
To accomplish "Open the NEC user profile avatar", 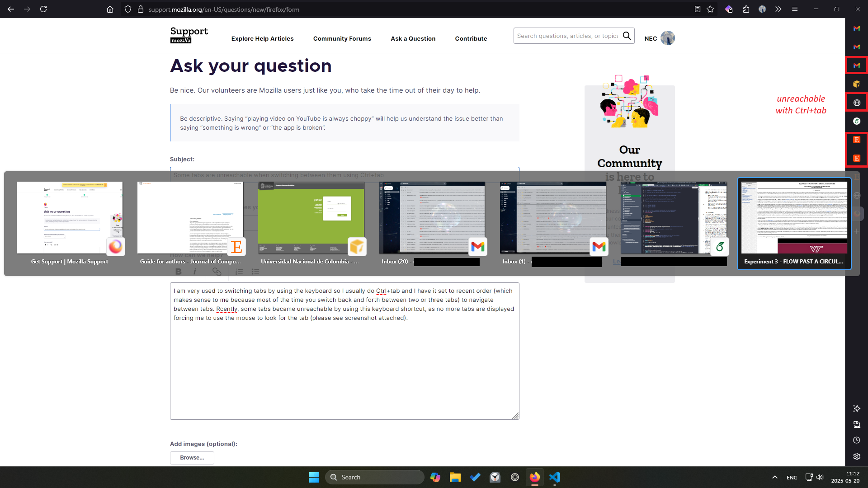I will click(668, 38).
